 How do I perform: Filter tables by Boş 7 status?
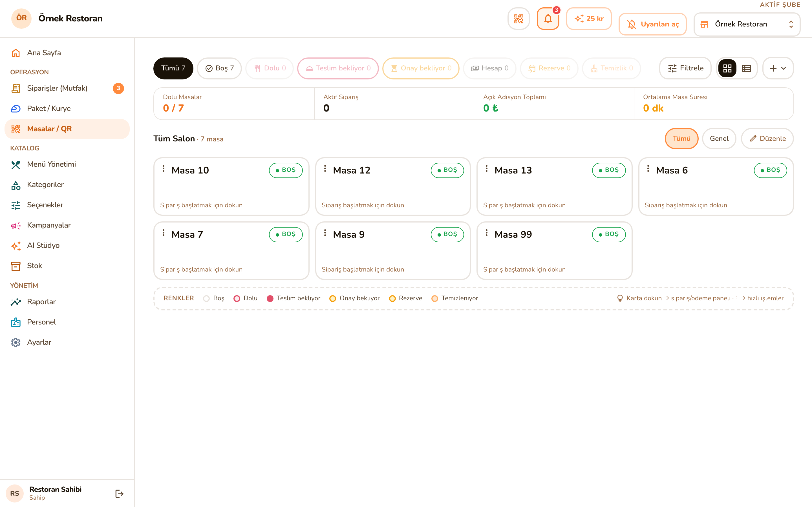(x=219, y=68)
